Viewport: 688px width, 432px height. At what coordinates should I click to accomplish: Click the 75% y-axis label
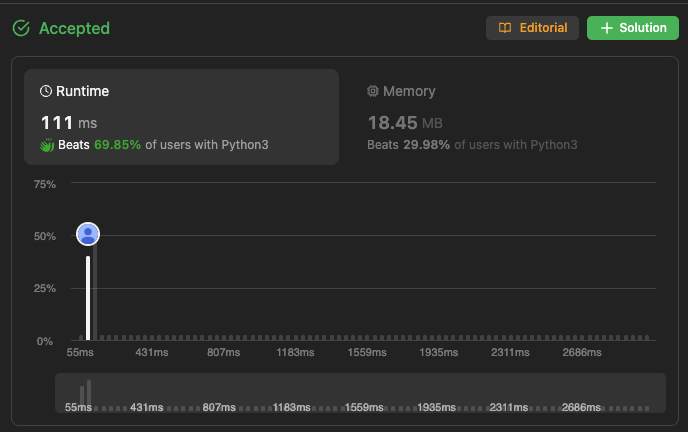coord(45,184)
